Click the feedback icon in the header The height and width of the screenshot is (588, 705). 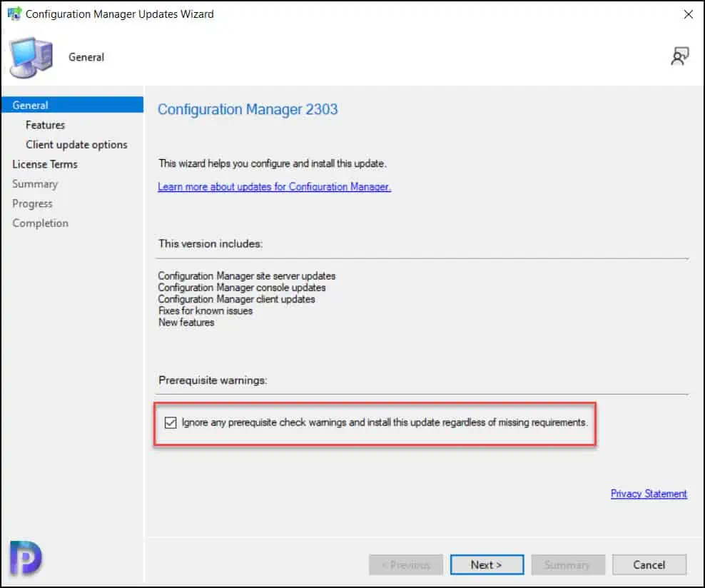pos(679,56)
